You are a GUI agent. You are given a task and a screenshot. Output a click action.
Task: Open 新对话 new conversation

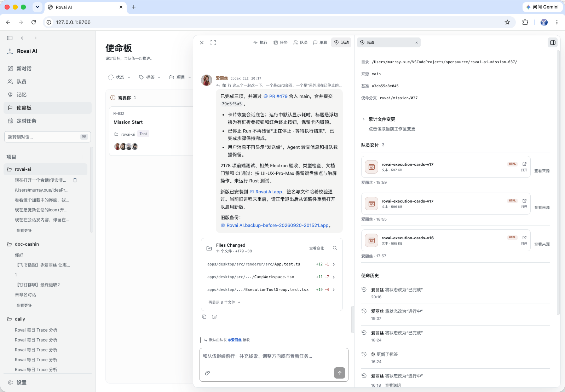[48, 69]
